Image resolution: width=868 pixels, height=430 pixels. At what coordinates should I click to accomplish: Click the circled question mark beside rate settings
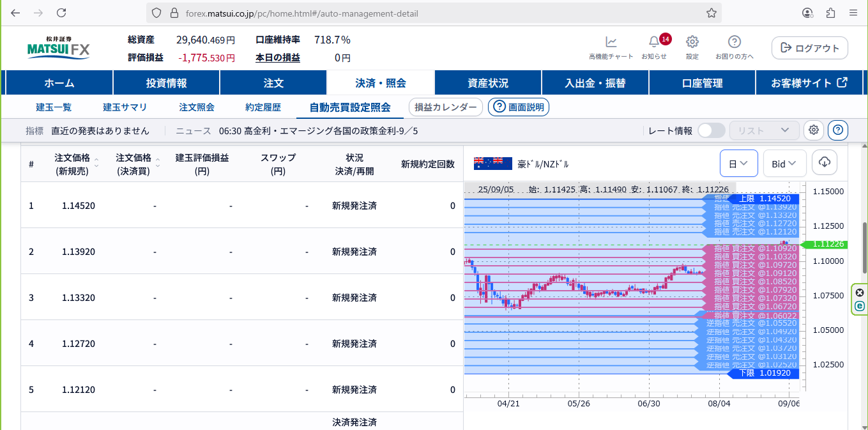838,130
